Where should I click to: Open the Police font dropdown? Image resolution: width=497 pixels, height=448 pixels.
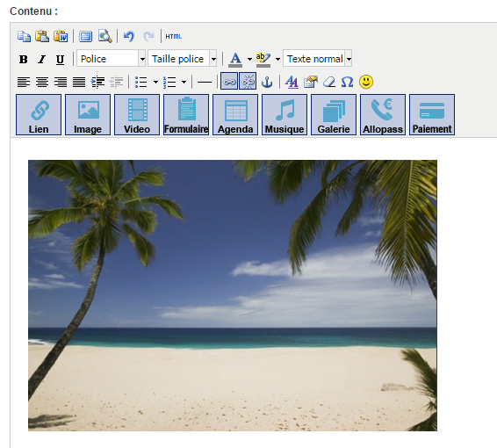click(111, 59)
